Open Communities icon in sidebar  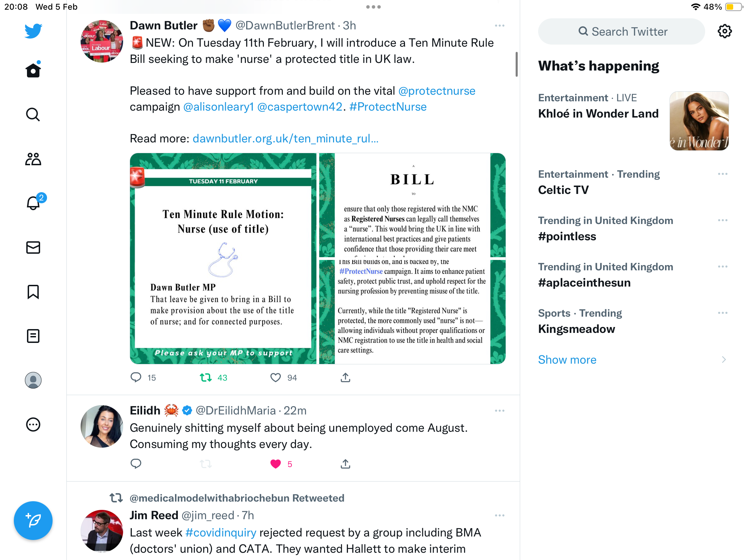coord(33,159)
